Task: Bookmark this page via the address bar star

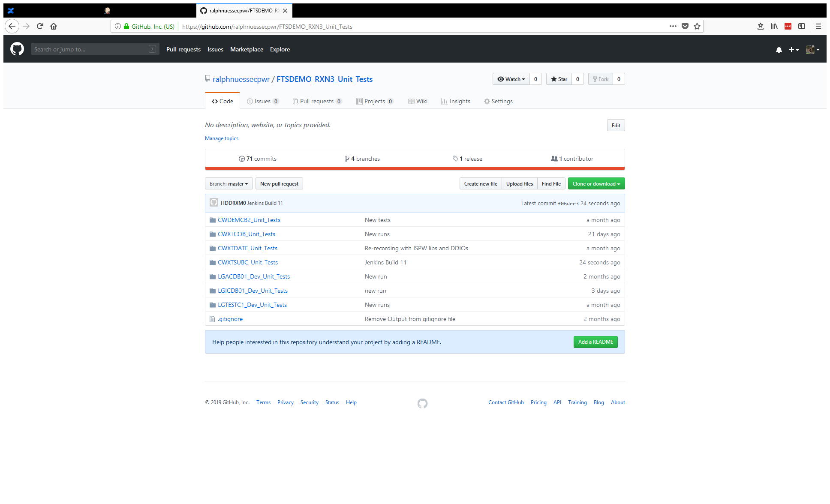Action: click(x=697, y=26)
